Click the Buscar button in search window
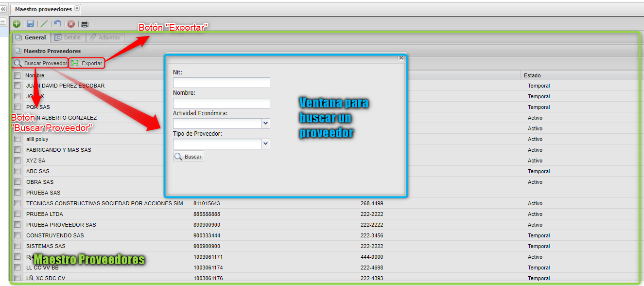This screenshot has height=286, width=644. pos(189,157)
